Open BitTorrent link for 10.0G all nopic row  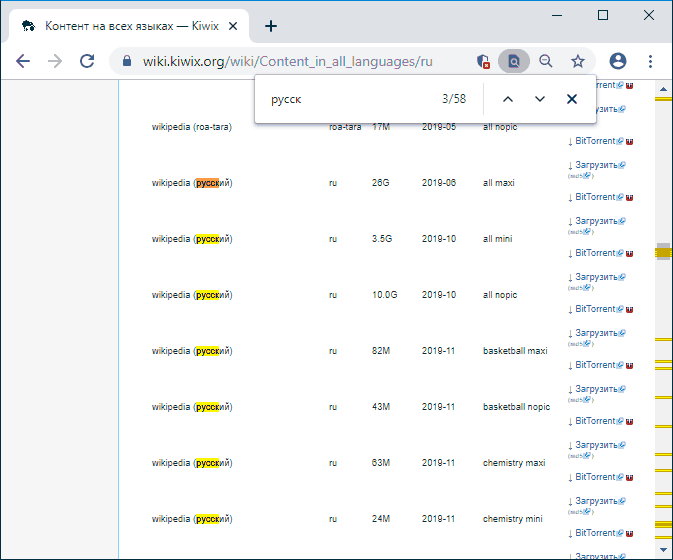(x=595, y=309)
